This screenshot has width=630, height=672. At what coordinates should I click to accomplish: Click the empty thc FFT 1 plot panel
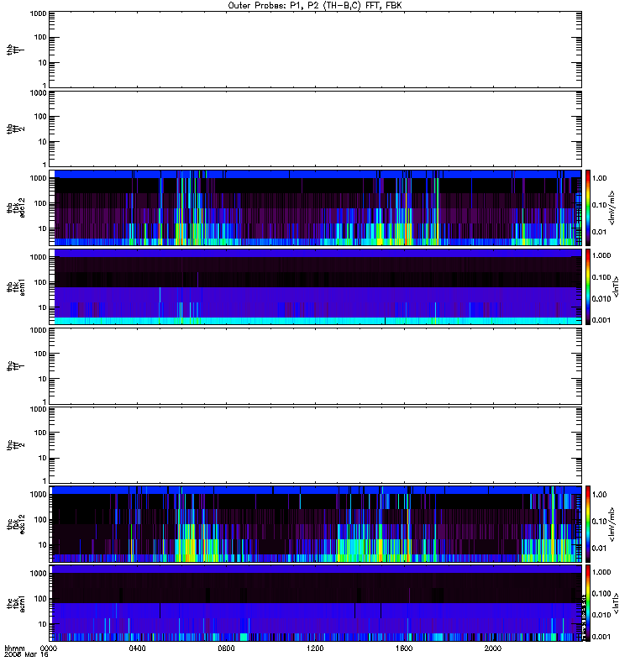pyautogui.click(x=316, y=366)
